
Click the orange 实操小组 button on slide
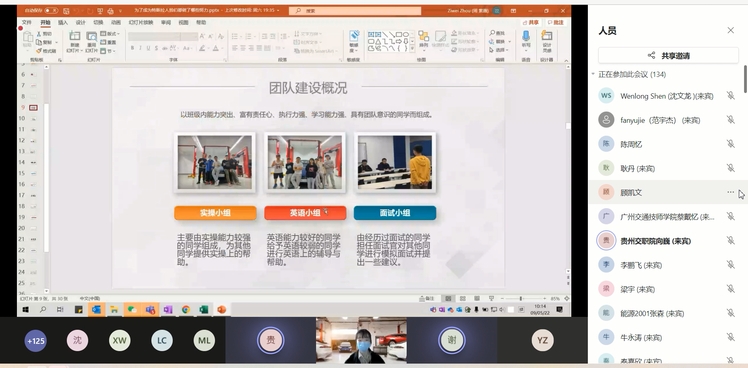[215, 213]
